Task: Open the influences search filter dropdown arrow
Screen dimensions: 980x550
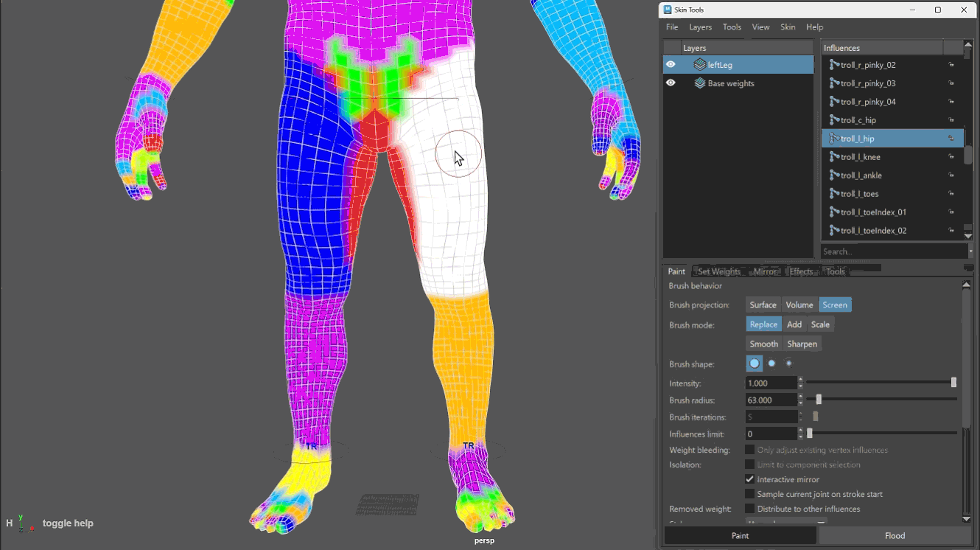Action: point(970,251)
